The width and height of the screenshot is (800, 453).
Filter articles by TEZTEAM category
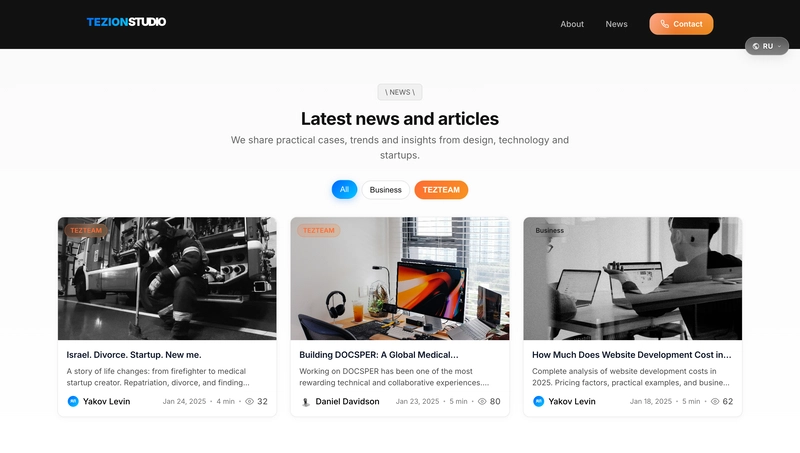441,190
